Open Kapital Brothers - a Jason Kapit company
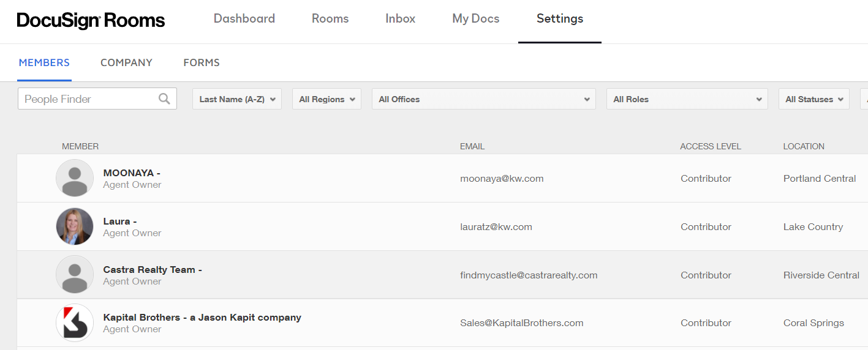This screenshot has width=868, height=350. (202, 318)
